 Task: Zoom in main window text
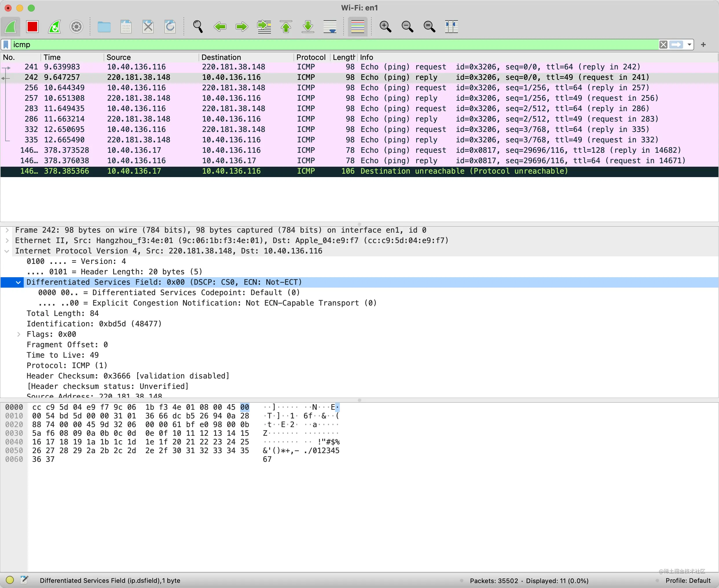(385, 26)
